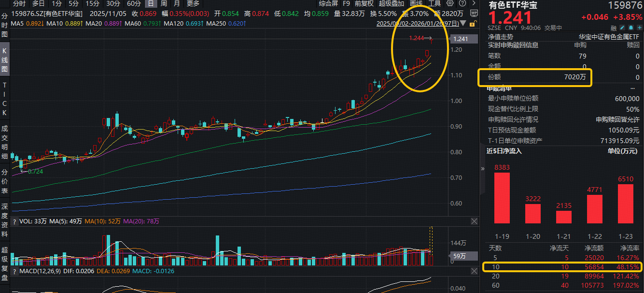Open the settings gear icon in top toolbar
644x293 pixels.
450,3
